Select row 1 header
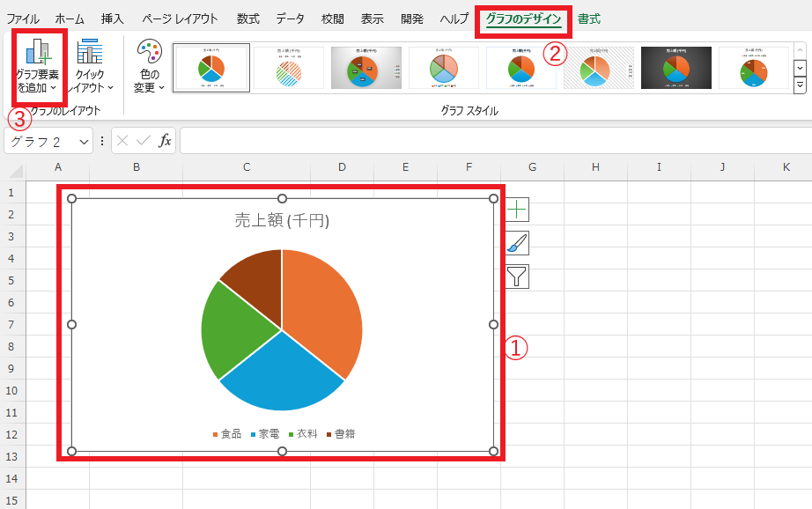The height and width of the screenshot is (509, 812). coord(11,193)
